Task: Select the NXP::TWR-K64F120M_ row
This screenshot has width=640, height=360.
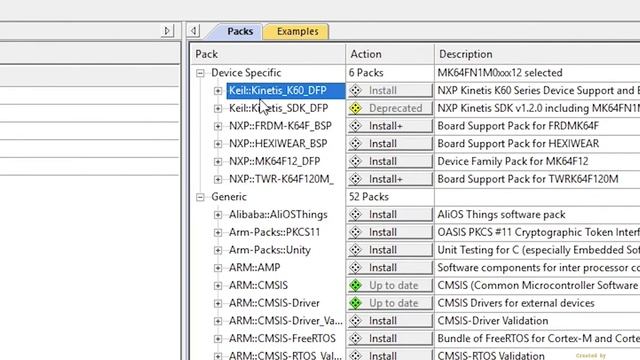Action: [x=281, y=179]
